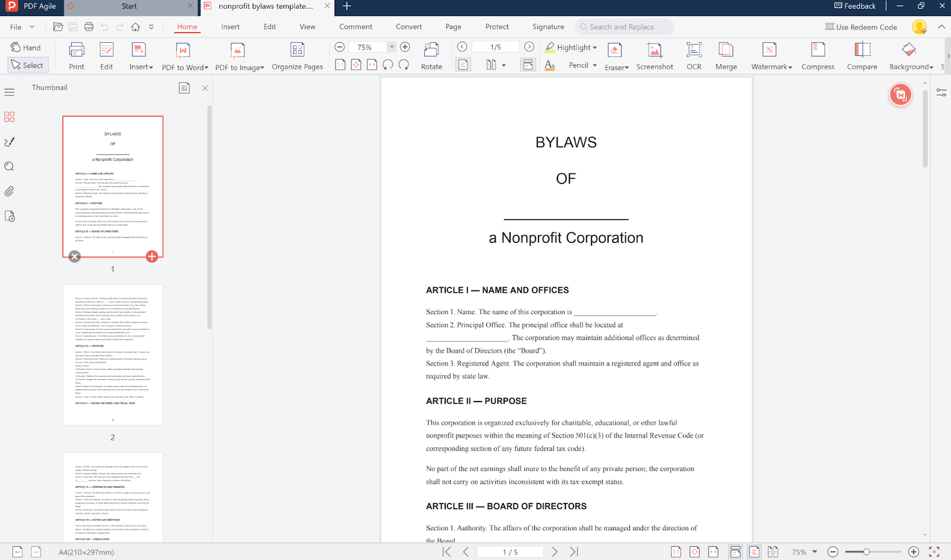Open the Screenshot tool

click(654, 50)
